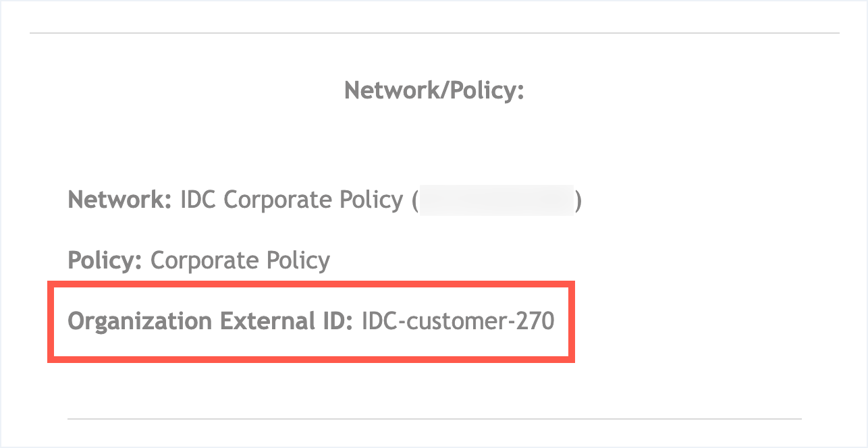Screen dimensions: 868x448
Task: Click the bold "Network:" field label
Action: point(119,200)
